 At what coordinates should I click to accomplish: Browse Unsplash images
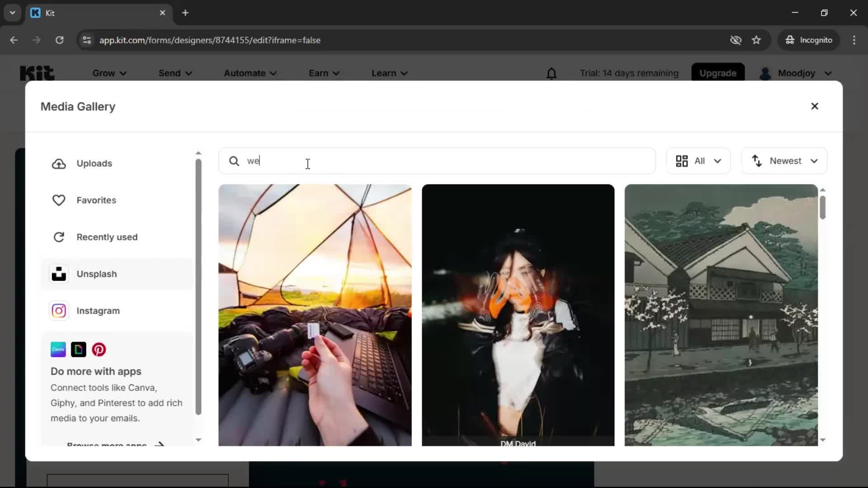point(96,274)
